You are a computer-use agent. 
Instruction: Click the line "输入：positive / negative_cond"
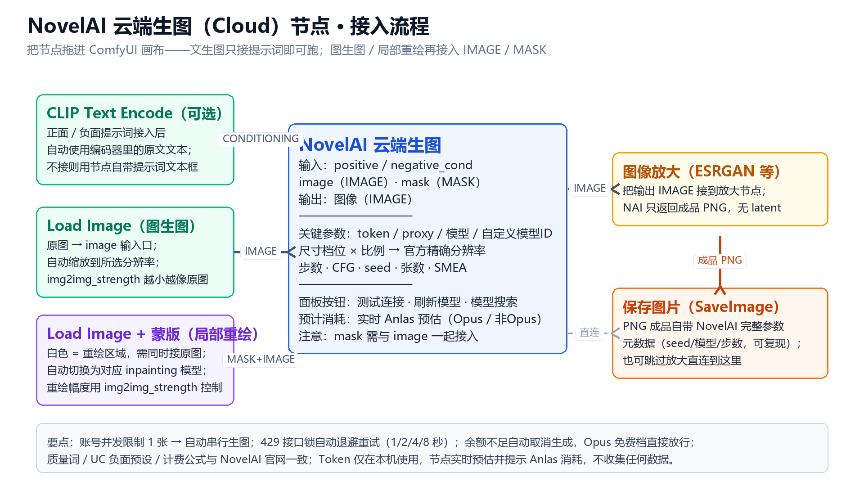point(386,165)
